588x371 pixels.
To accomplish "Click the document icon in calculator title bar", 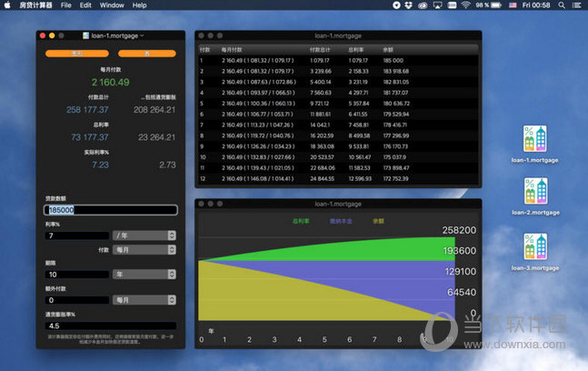I will click(85, 35).
